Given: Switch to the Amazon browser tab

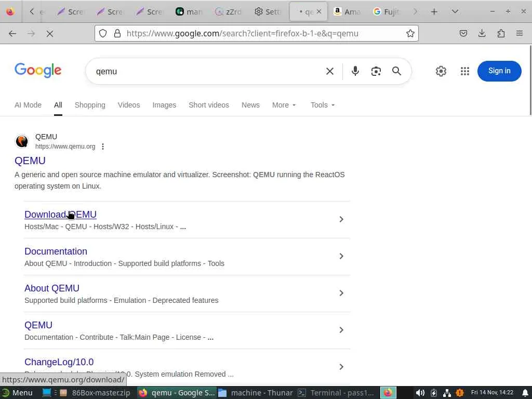Looking at the screenshot, I should click(x=347, y=12).
